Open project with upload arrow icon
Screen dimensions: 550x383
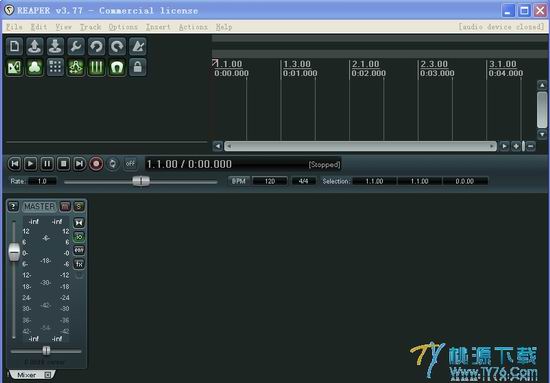point(35,46)
